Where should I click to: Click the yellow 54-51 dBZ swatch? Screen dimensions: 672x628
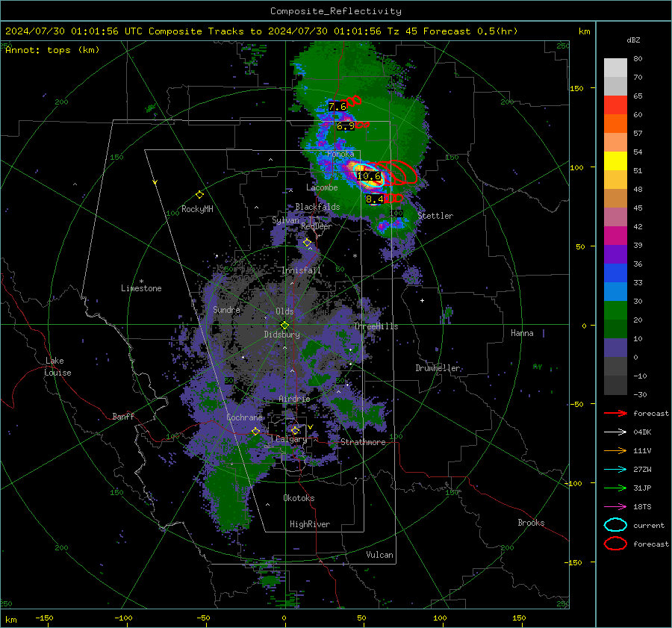tap(615, 161)
